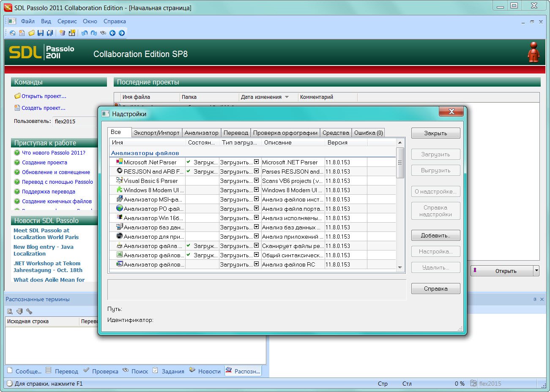Select the Средства tab in Надстройки
550x392 pixels.
point(336,133)
